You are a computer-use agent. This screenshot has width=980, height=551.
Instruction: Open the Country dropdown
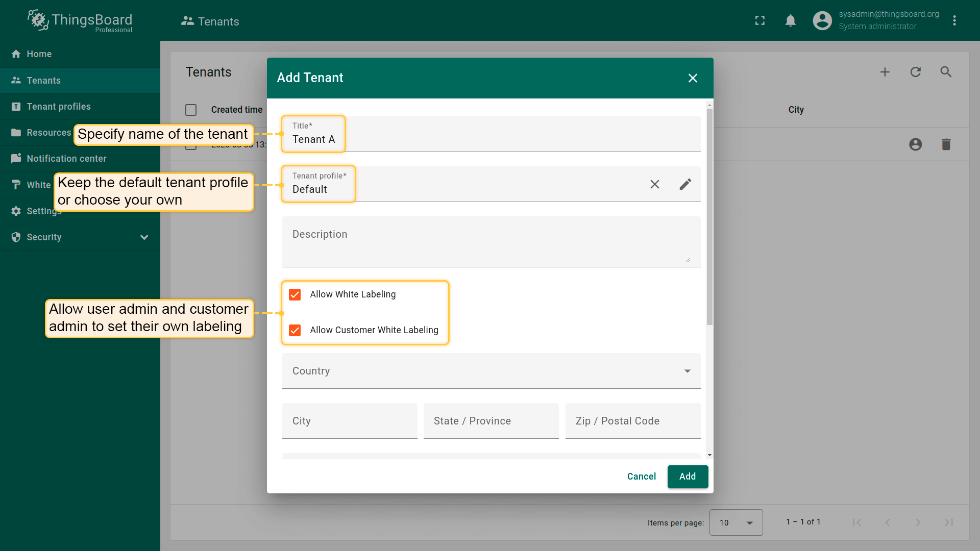tap(491, 371)
